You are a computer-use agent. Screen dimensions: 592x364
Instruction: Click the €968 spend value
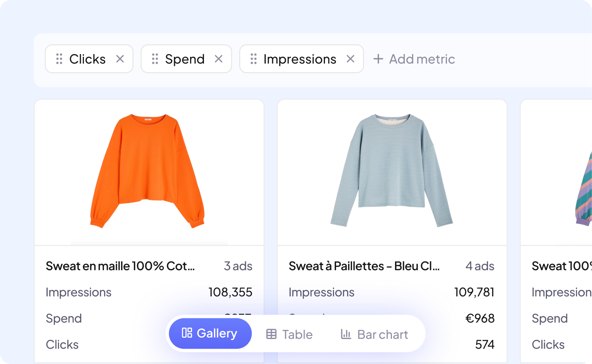pos(480,318)
